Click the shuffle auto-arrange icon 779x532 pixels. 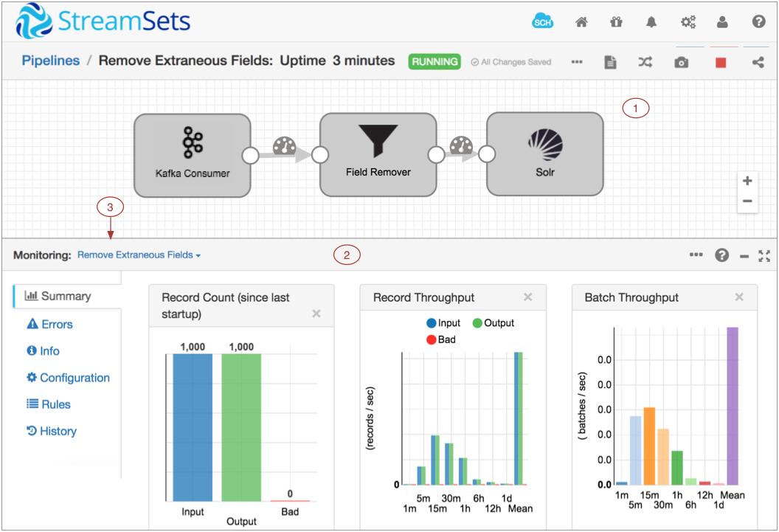pos(645,63)
